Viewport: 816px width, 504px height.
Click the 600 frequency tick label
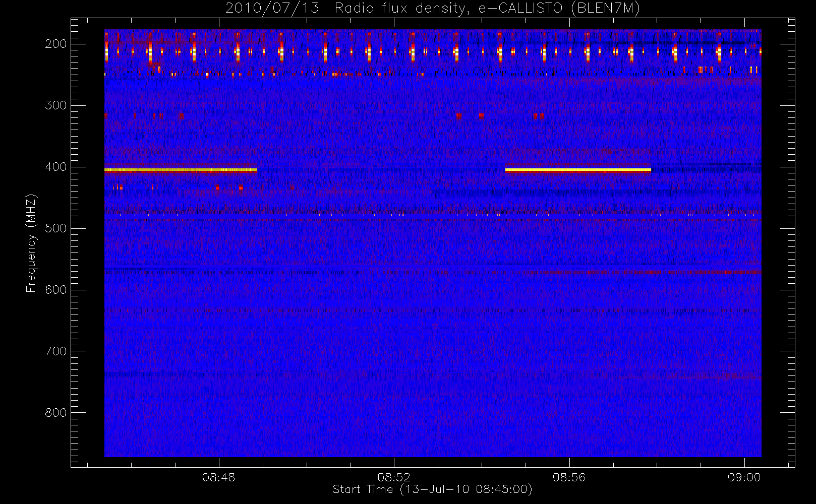click(x=56, y=290)
